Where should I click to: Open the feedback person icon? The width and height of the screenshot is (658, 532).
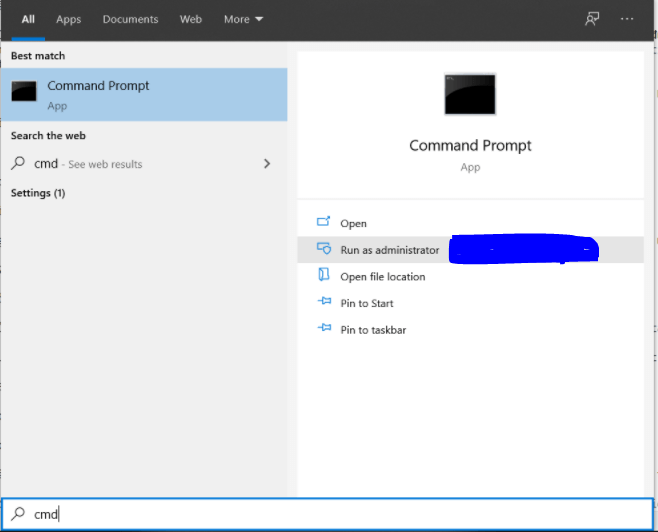pyautogui.click(x=592, y=19)
